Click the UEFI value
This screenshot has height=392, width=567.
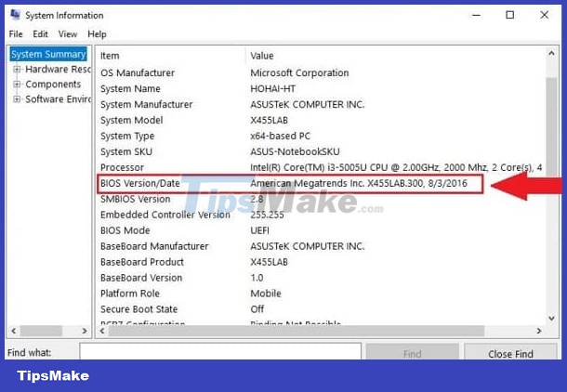click(x=259, y=230)
